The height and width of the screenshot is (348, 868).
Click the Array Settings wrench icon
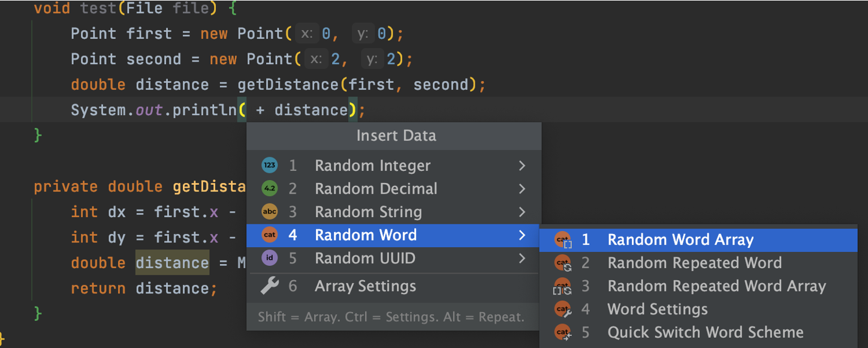(x=270, y=286)
